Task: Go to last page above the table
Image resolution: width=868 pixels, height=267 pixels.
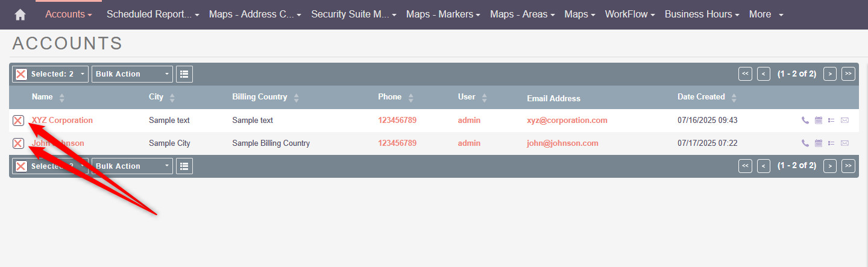Action: click(848, 74)
